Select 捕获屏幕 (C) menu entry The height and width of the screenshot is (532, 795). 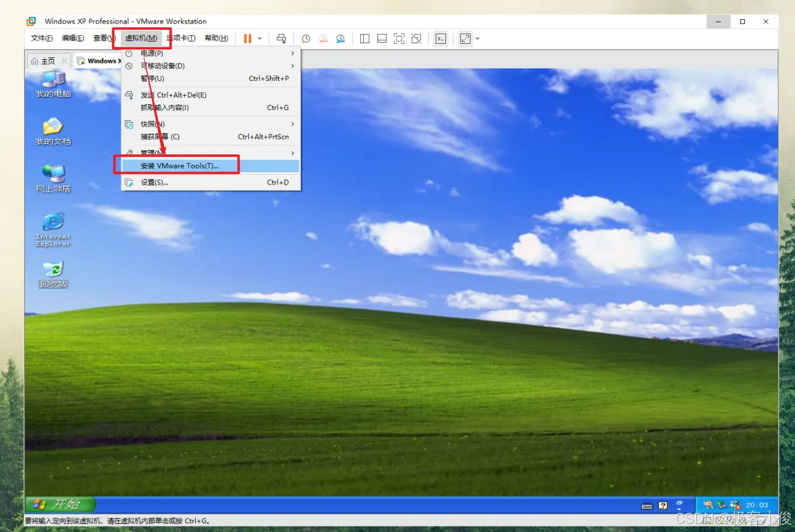[x=211, y=136]
